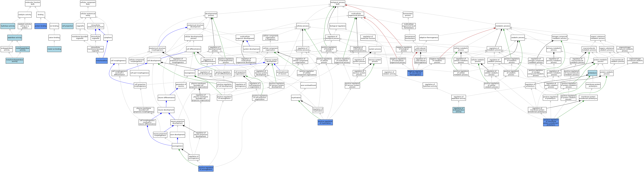This screenshot has height=172, width=644.
Task: Select the 'neuron development' node
Action: pyautogui.click(x=166, y=110)
